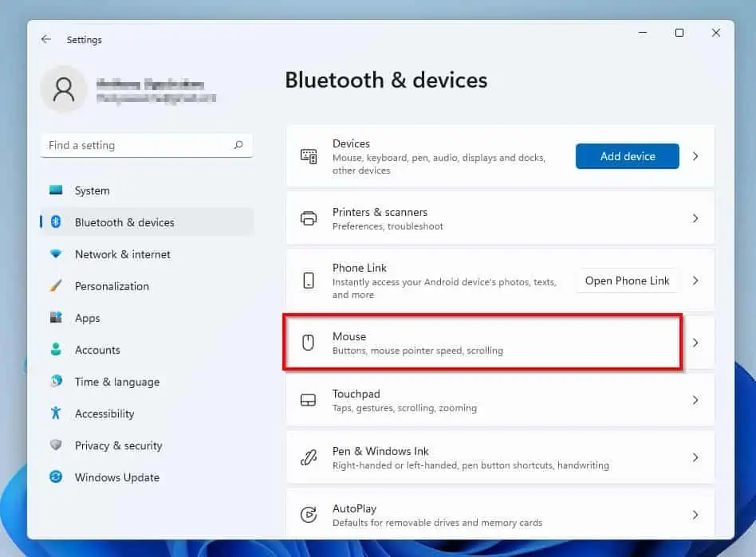This screenshot has height=557, width=756.
Task: Select Bluetooth & devices in sidebar
Action: click(147, 222)
